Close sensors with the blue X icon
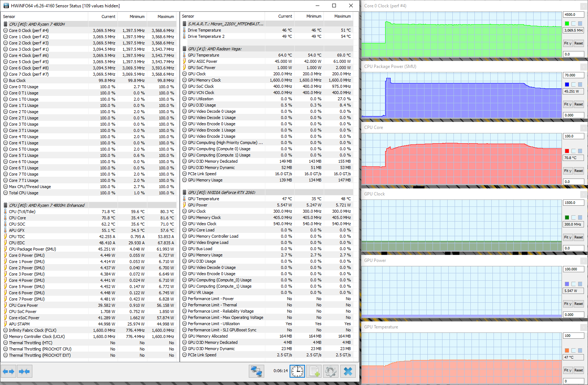This screenshot has height=385, width=588. [x=348, y=371]
